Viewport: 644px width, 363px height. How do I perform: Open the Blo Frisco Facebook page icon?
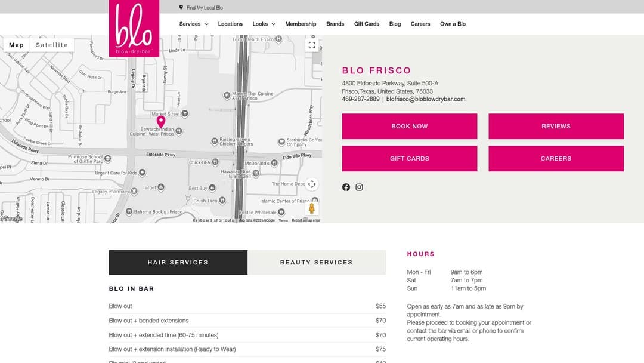point(346,187)
